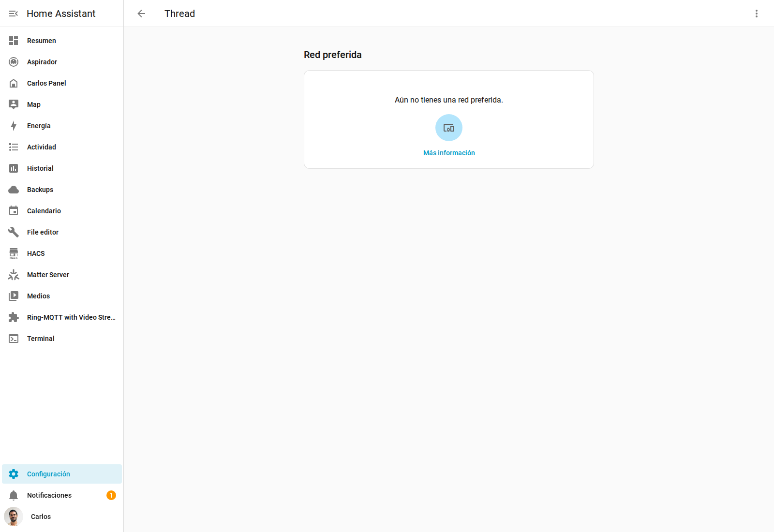This screenshot has width=774, height=532.
Task: Click the orange notification count badge
Action: click(x=111, y=495)
